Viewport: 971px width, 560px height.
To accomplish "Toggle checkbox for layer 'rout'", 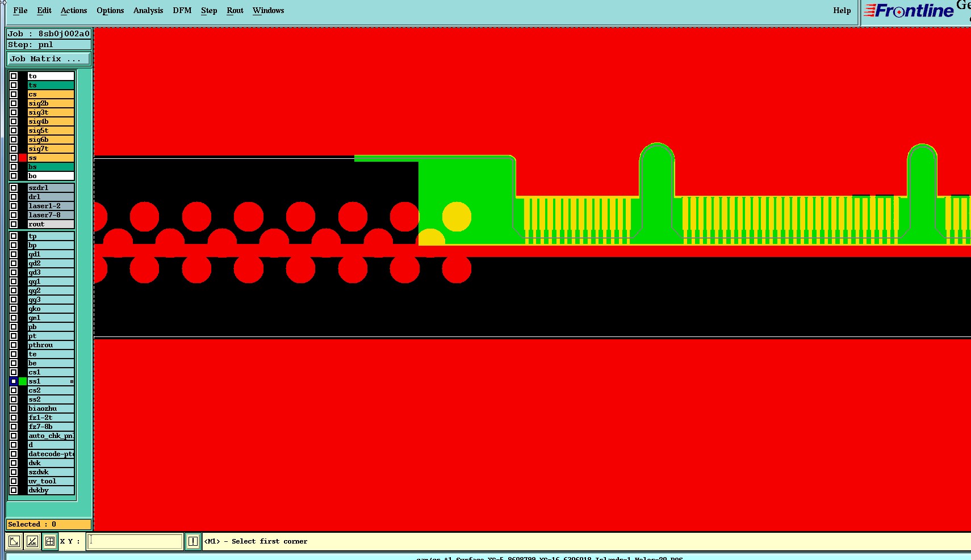I will (14, 224).
